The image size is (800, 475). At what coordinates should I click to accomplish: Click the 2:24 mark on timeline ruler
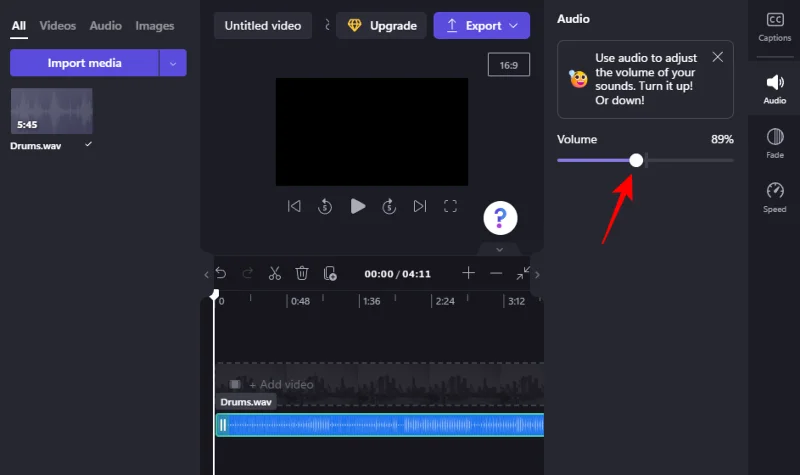click(444, 301)
